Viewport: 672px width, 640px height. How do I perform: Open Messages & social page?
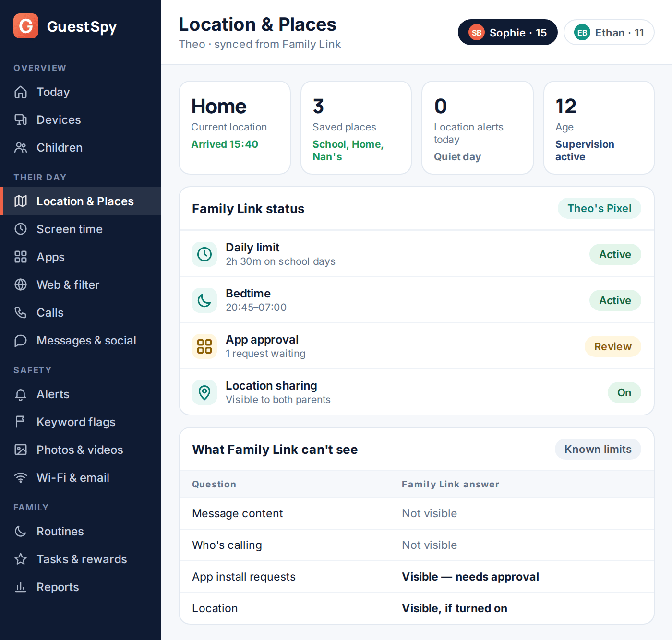81,340
